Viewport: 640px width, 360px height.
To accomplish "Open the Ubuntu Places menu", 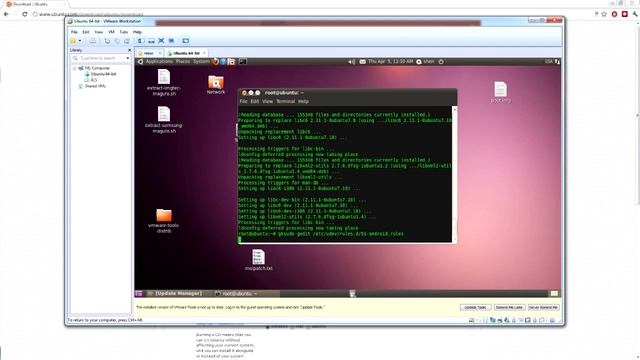I will [x=183, y=62].
